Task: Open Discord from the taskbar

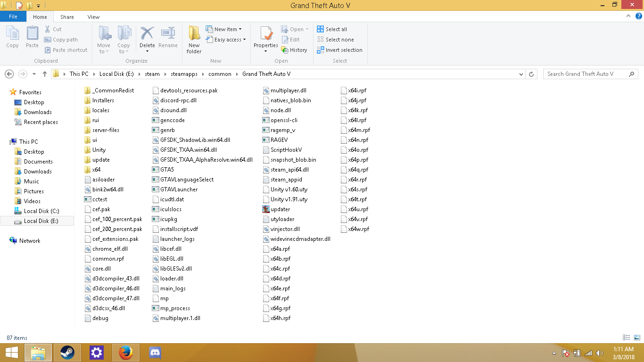Action: pos(155,353)
